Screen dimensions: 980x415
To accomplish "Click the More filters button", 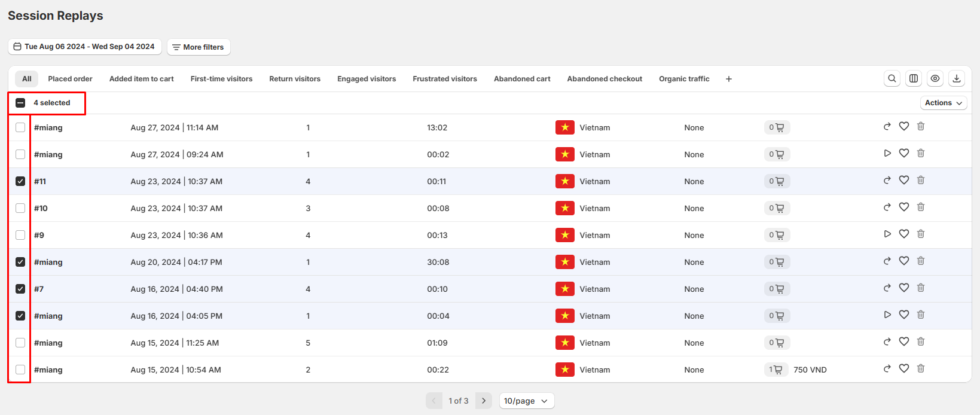I will tap(198, 47).
